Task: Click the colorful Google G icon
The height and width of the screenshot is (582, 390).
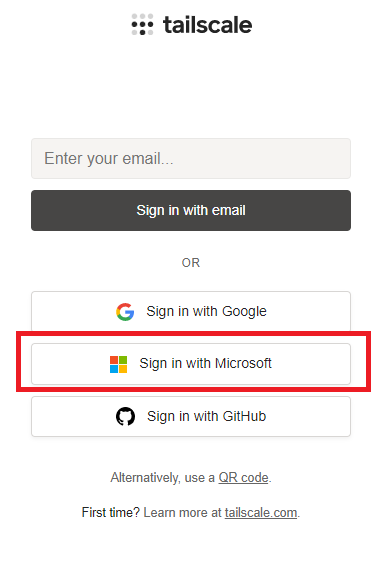Action: click(125, 311)
